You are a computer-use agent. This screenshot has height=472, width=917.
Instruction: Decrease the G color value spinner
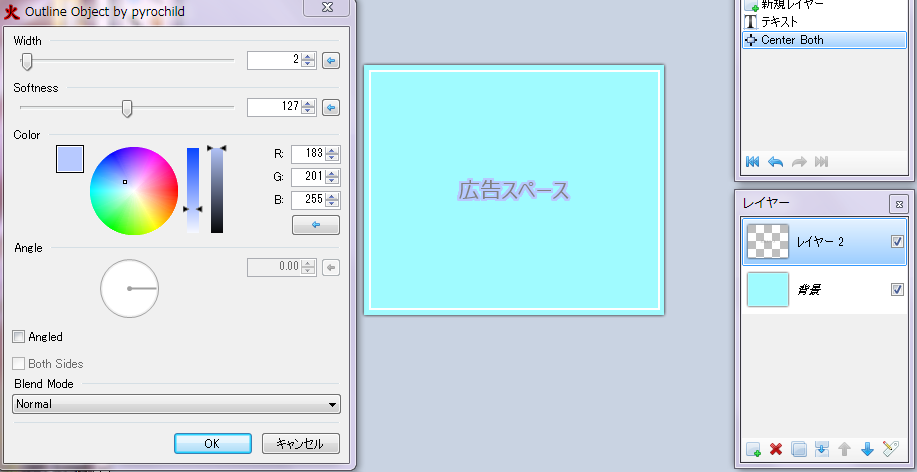332,180
